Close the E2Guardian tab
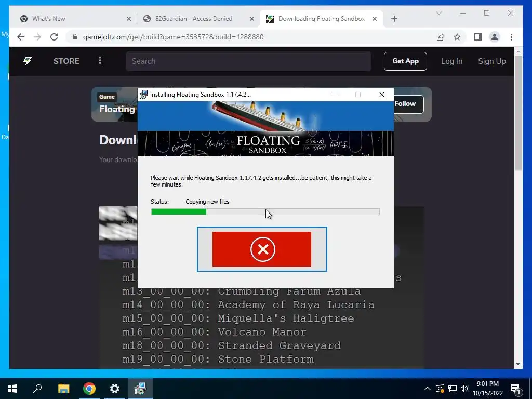This screenshot has height=399, width=532. click(252, 19)
